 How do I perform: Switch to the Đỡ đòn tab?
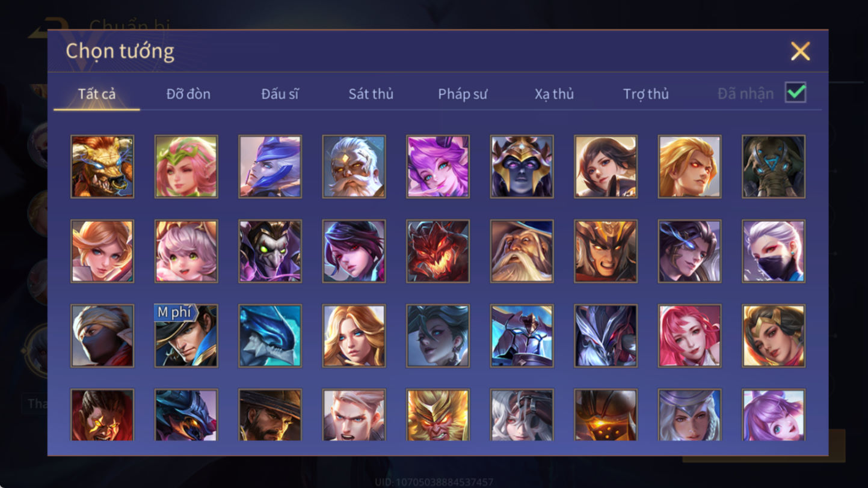point(188,94)
